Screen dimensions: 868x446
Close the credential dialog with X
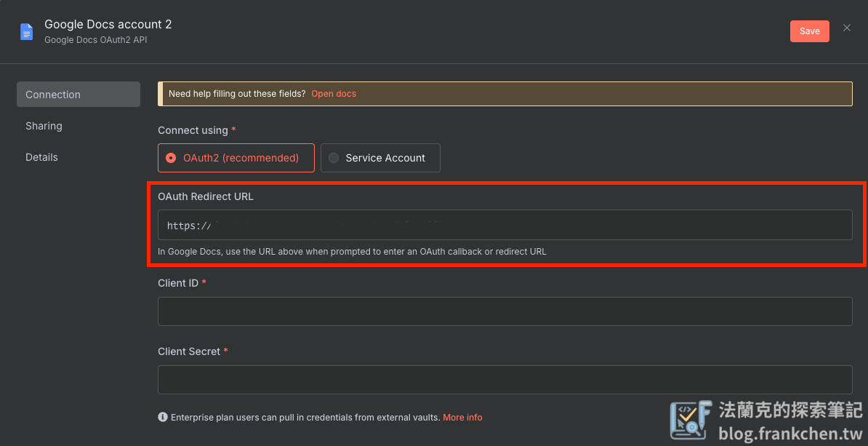pyautogui.click(x=846, y=28)
